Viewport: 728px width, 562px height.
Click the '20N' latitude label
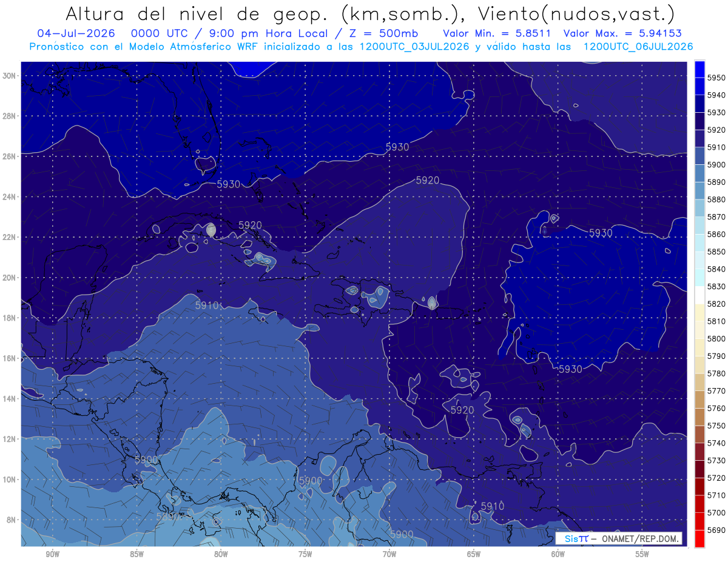[9, 278]
